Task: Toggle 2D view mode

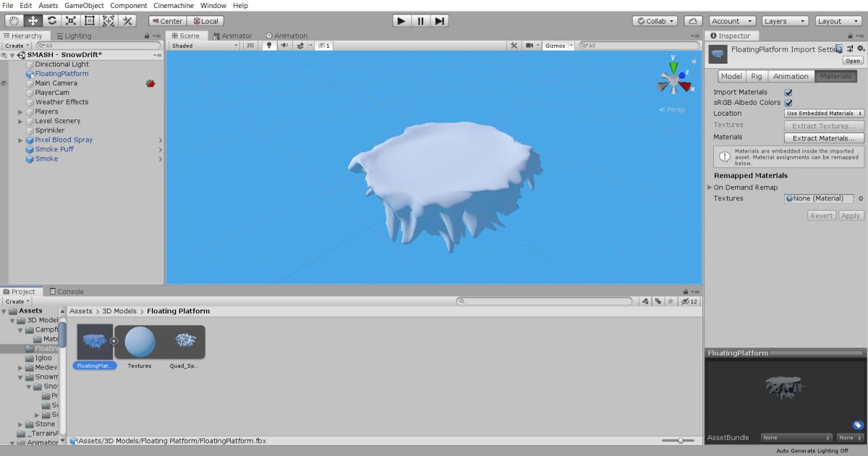Action: [250, 46]
